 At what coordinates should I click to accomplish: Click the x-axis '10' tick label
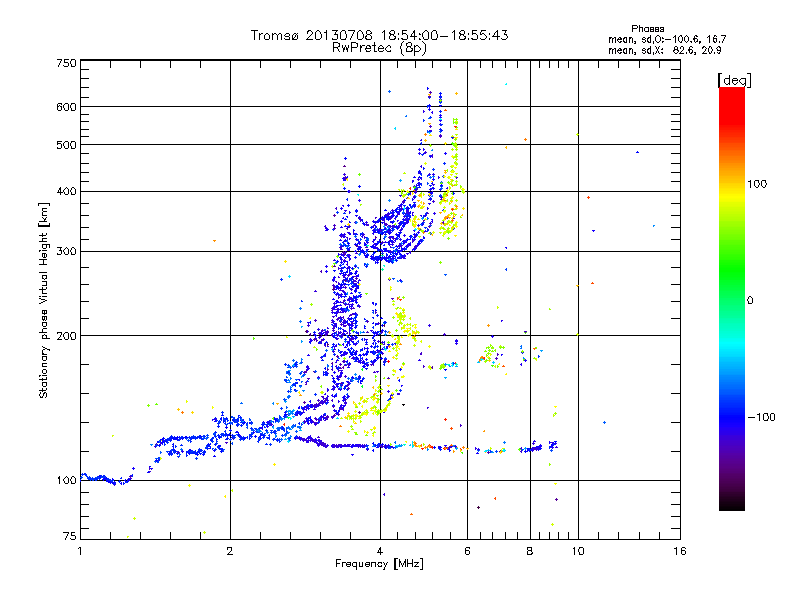pyautogui.click(x=578, y=551)
